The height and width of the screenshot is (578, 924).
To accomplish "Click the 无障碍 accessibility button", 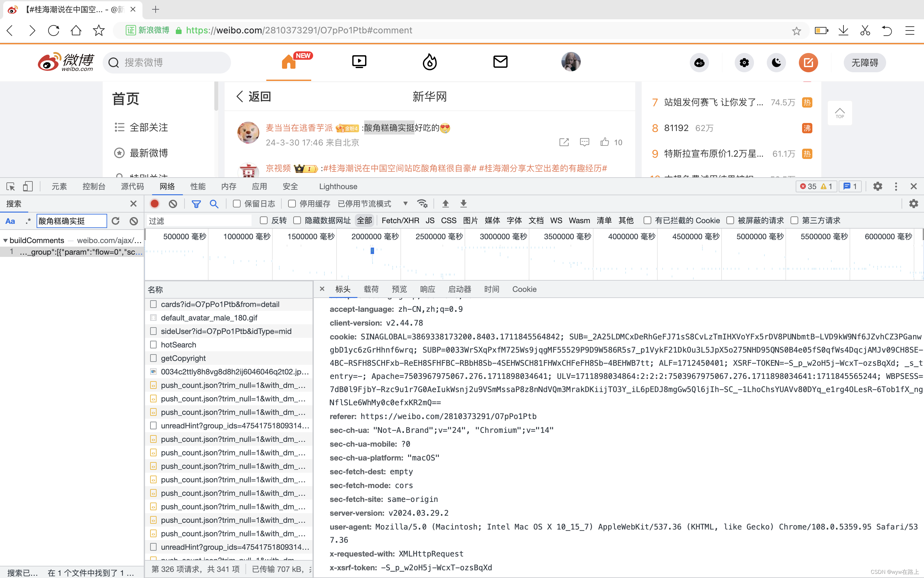I will (865, 63).
